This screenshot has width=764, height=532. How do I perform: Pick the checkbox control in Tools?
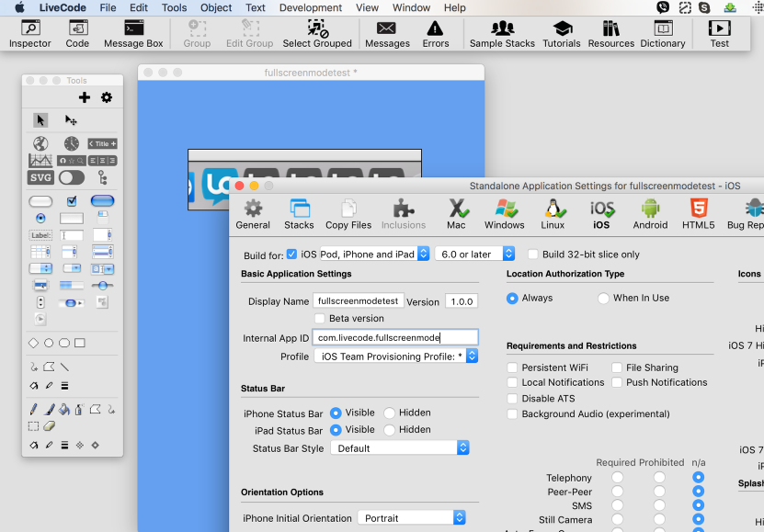(72, 200)
